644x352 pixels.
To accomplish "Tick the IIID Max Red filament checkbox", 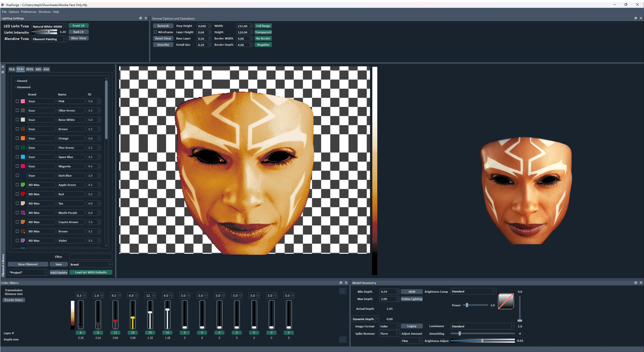I will pos(17,194).
